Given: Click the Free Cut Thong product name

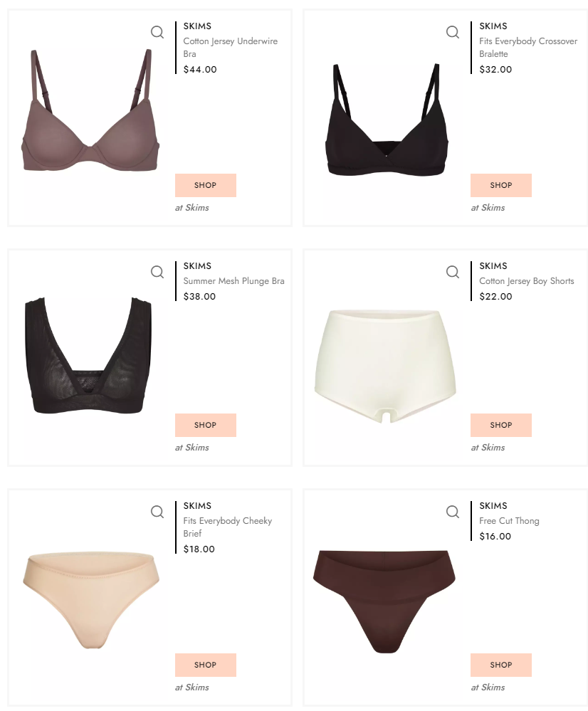Looking at the screenshot, I should pos(509,520).
